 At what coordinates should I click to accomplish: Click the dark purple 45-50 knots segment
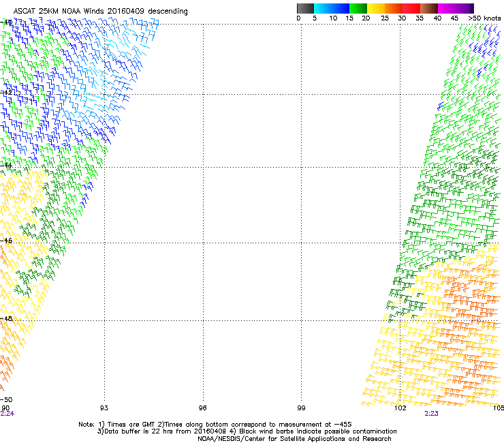(464, 8)
